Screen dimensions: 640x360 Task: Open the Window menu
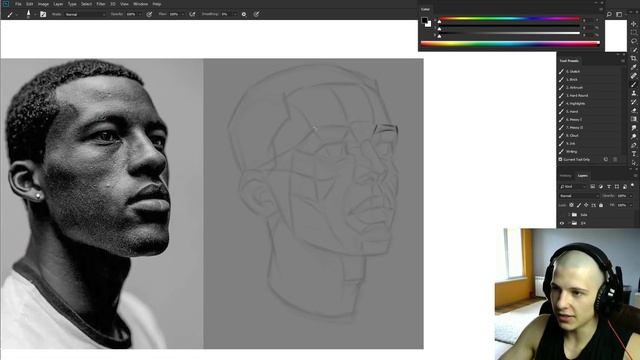[x=140, y=4]
